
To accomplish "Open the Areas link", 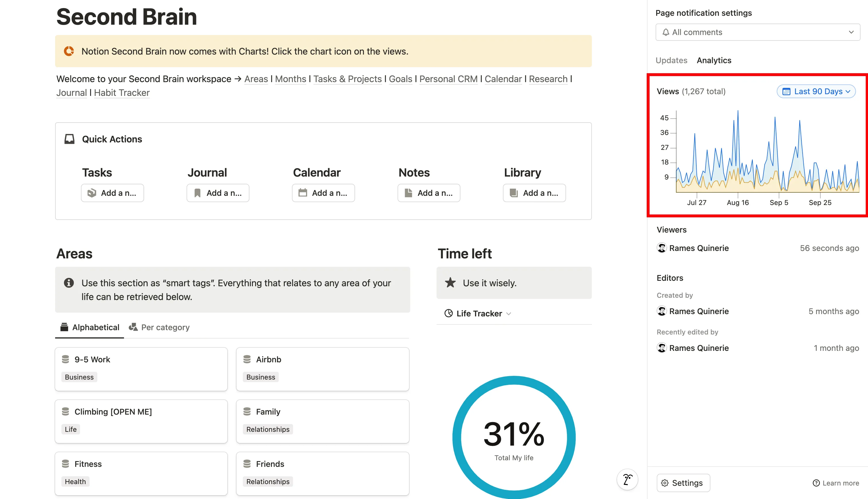I will (x=256, y=79).
